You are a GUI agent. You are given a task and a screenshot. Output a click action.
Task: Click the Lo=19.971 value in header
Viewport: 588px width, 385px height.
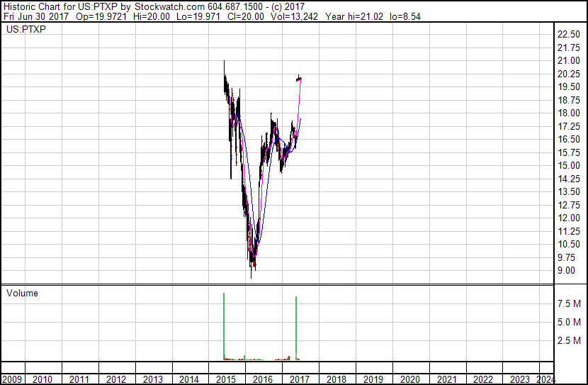click(198, 16)
